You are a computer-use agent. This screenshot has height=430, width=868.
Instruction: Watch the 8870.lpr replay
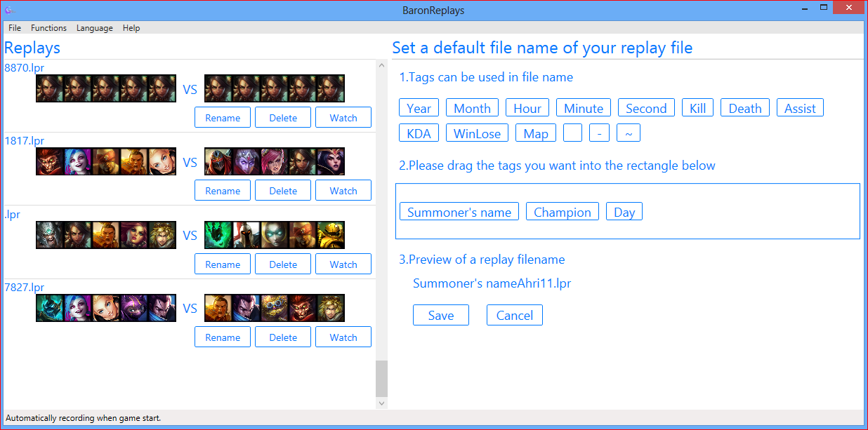point(343,118)
